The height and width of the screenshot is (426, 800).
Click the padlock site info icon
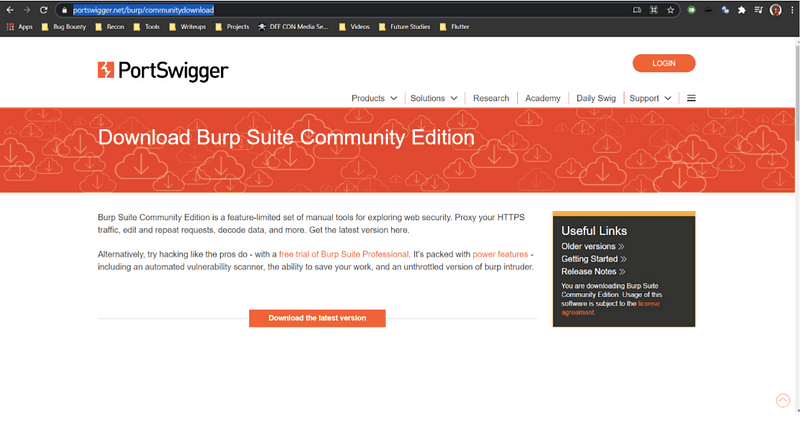(x=64, y=10)
